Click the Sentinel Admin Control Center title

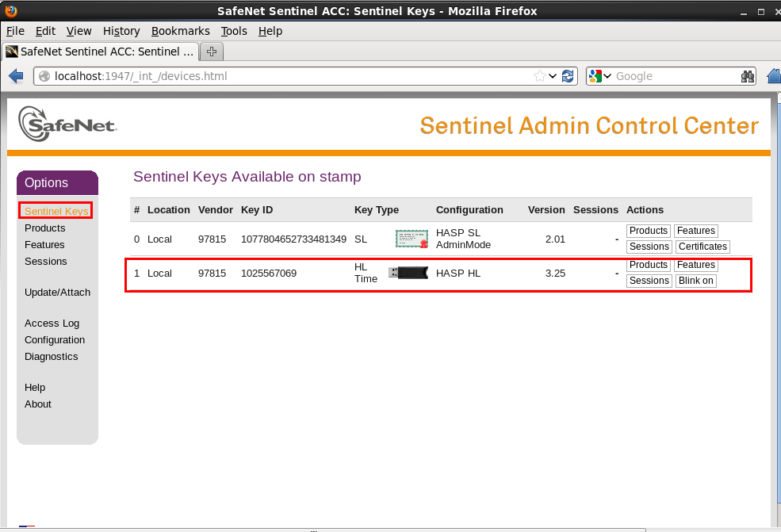tap(589, 125)
